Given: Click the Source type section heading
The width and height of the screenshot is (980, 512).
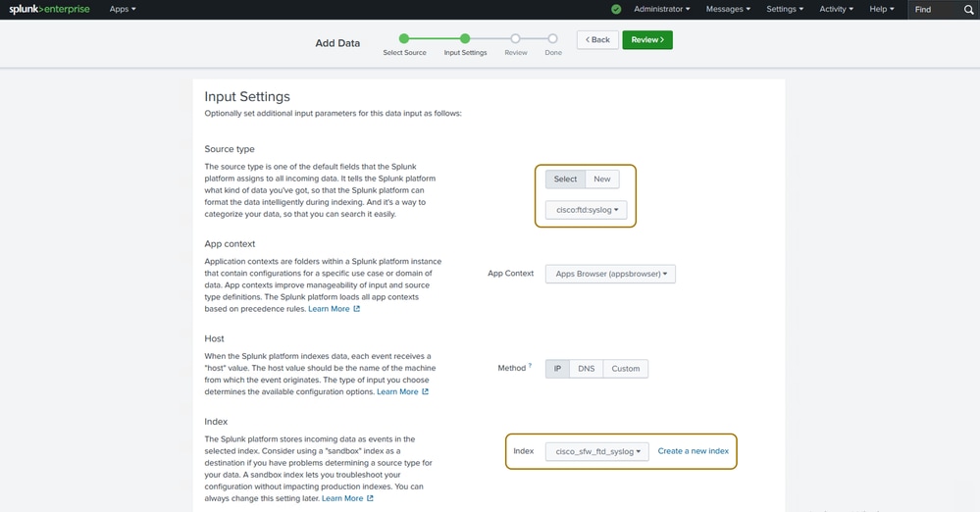Looking at the screenshot, I should tap(230, 149).
